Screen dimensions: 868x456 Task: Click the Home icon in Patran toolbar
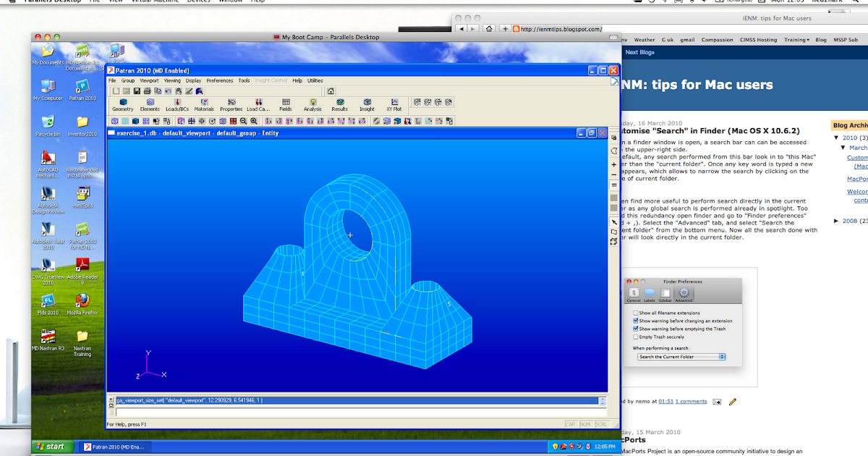[331, 91]
